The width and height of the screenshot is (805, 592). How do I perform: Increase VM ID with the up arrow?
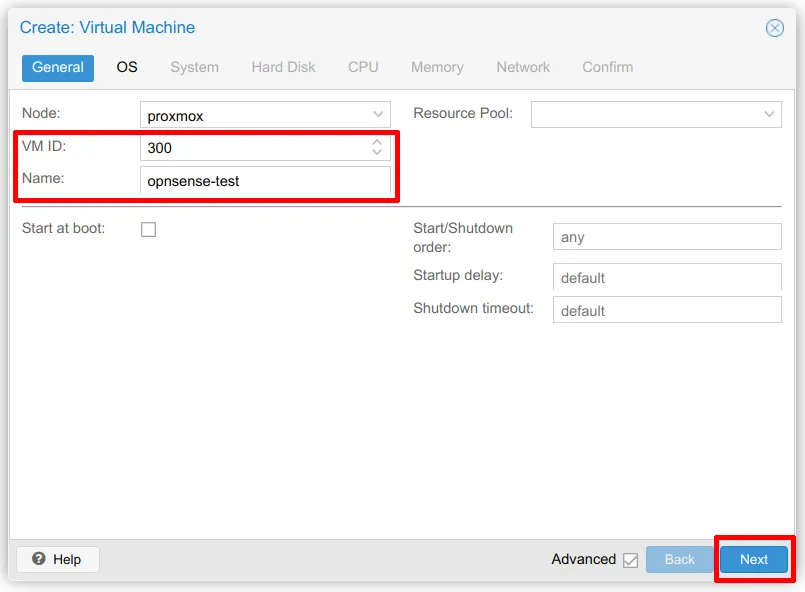pos(377,142)
